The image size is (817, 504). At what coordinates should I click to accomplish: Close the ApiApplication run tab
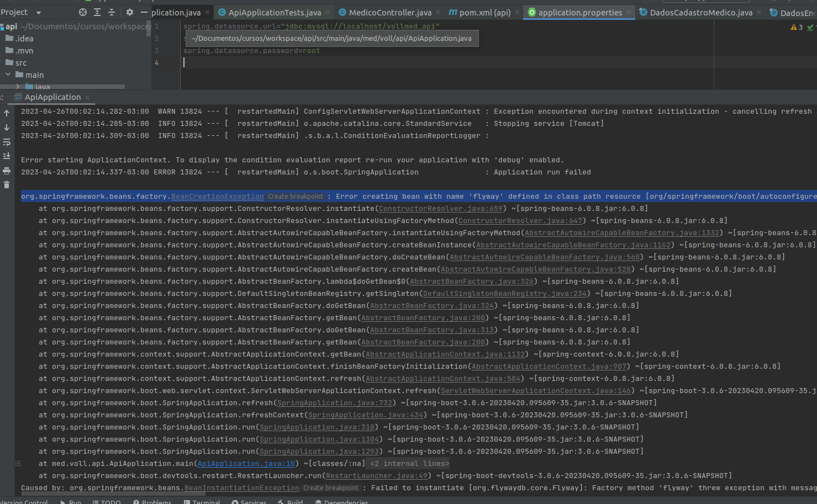tap(87, 98)
